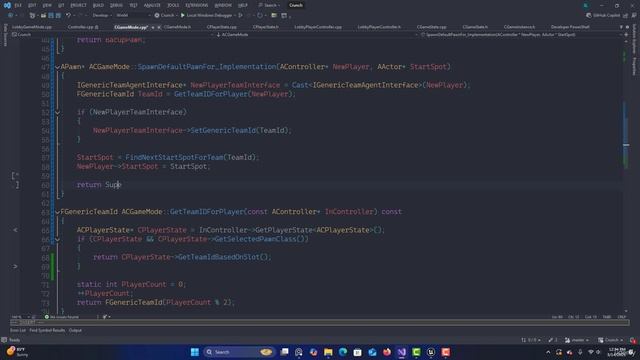
Task: Click 'static int PlayerCount = 0'
Action: 131,284
